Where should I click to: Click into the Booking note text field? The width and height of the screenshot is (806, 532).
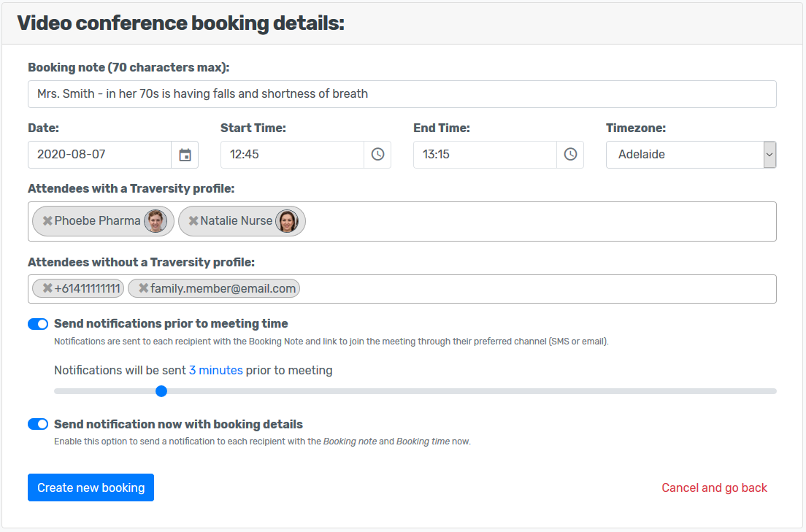[x=402, y=94]
